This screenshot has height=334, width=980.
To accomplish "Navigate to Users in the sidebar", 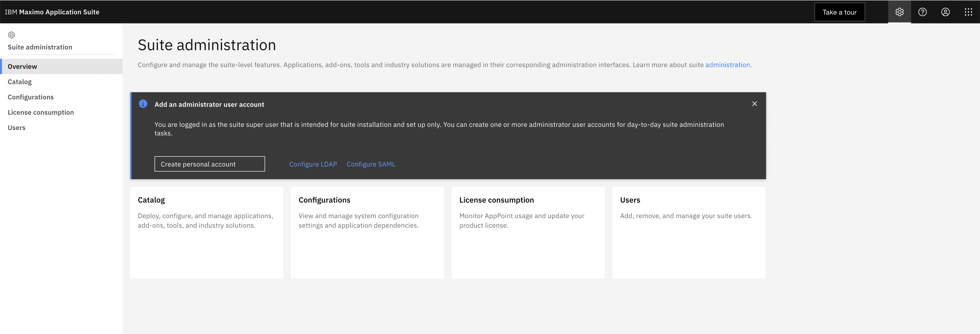I will click(61, 128).
